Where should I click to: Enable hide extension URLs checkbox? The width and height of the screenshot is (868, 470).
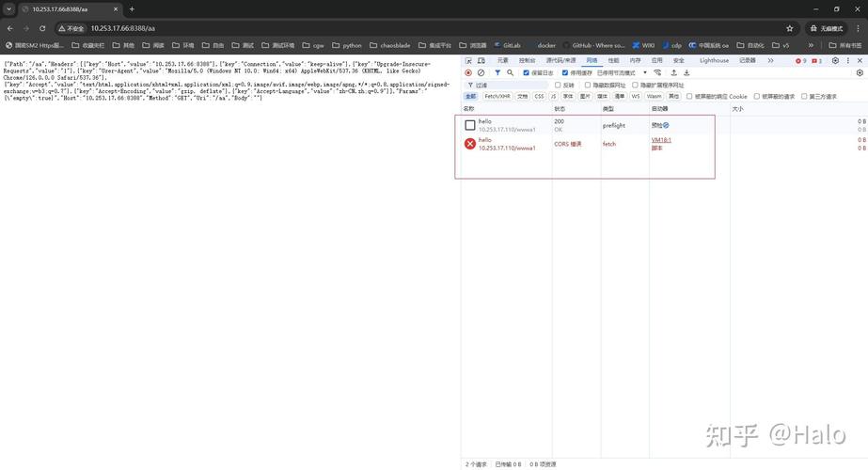635,85
